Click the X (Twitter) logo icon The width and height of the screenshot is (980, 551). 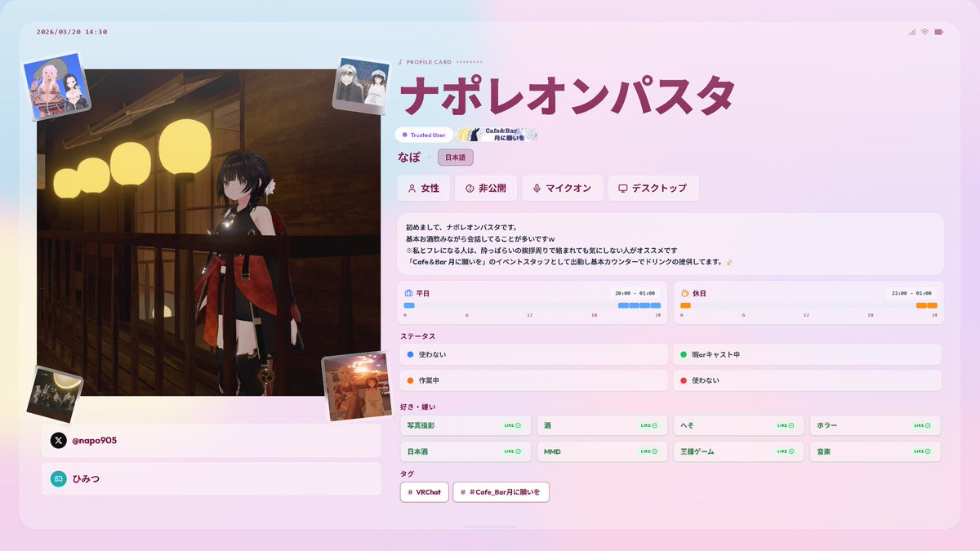59,441
